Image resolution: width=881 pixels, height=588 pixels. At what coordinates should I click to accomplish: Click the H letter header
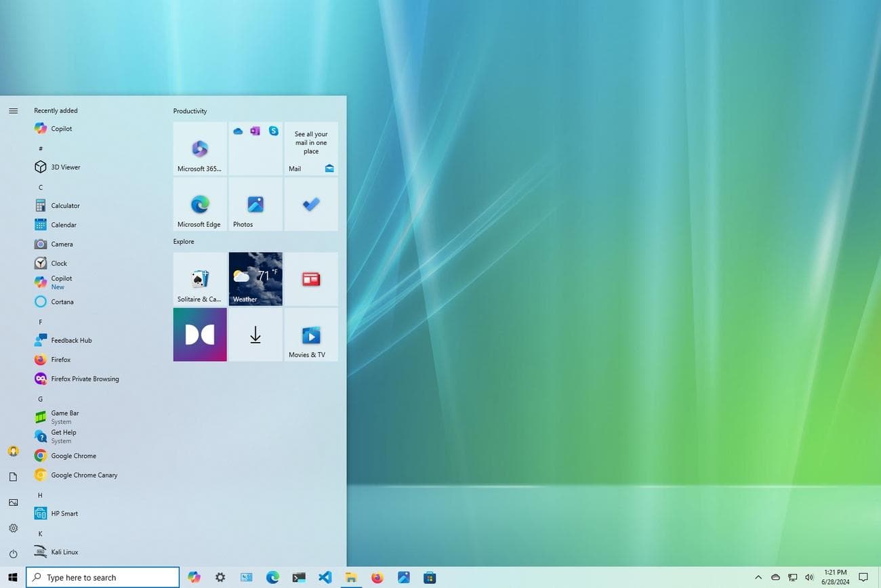point(41,495)
